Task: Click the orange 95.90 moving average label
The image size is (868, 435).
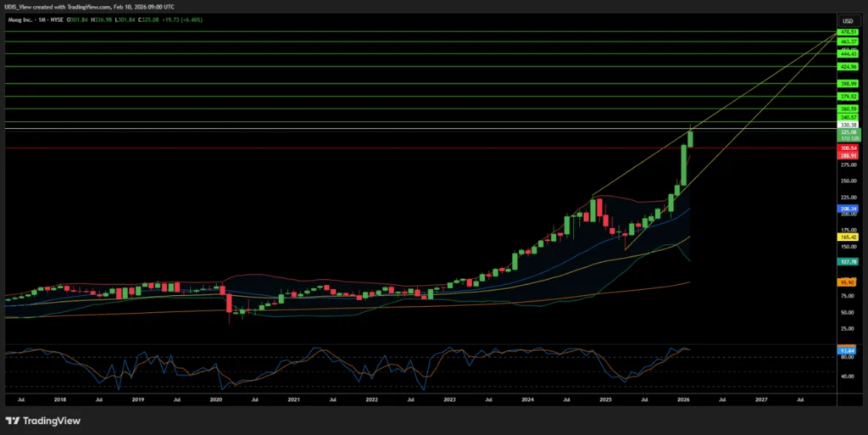Action: click(848, 283)
